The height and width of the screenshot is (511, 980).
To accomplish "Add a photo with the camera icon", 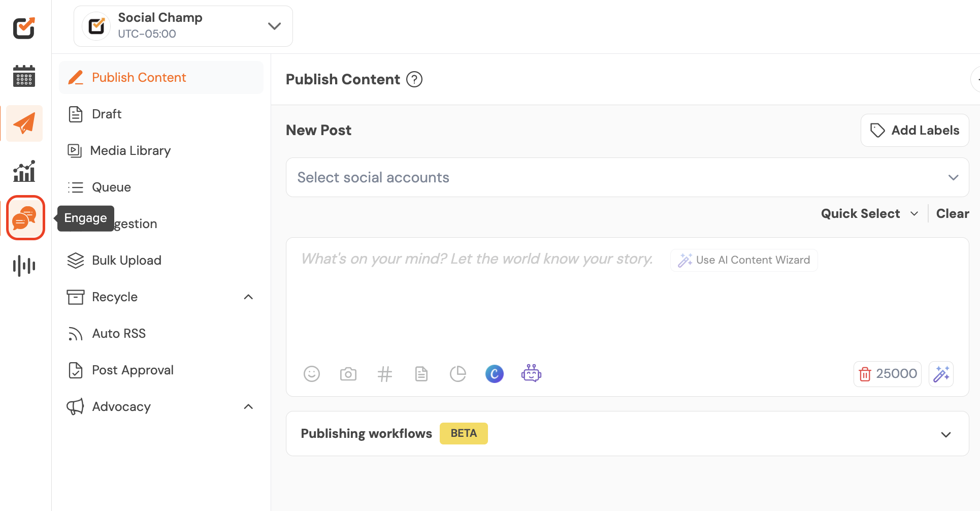I will (348, 374).
